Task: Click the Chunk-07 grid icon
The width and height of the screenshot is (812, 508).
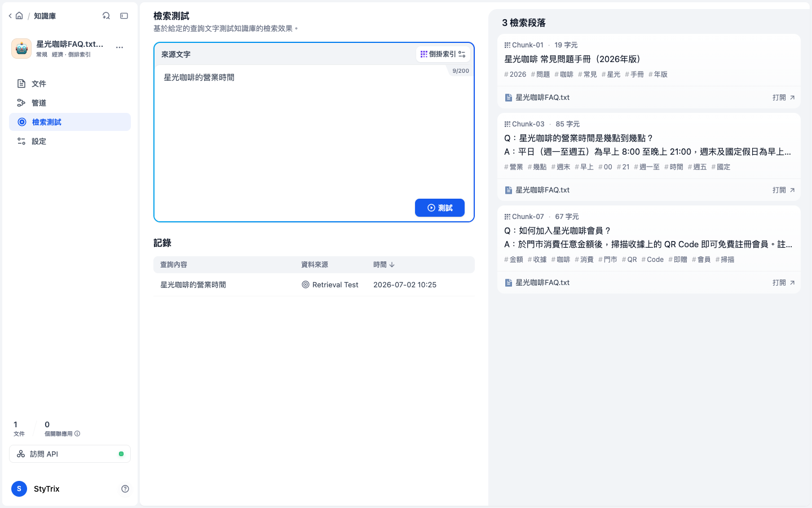Action: pyautogui.click(x=507, y=217)
